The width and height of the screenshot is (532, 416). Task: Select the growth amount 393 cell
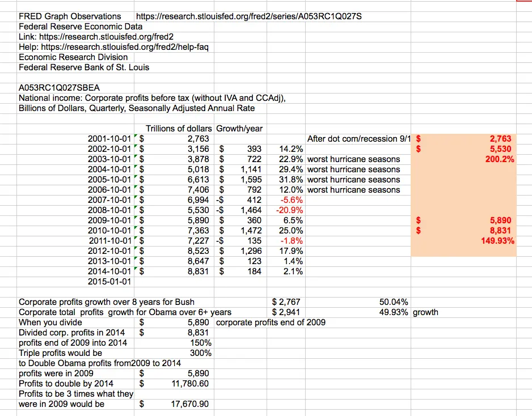click(x=254, y=149)
